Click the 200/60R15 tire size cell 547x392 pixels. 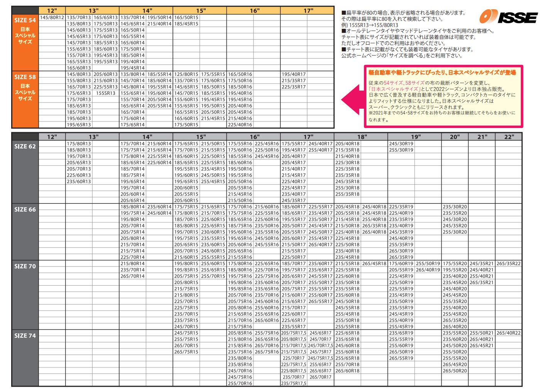[186, 188]
